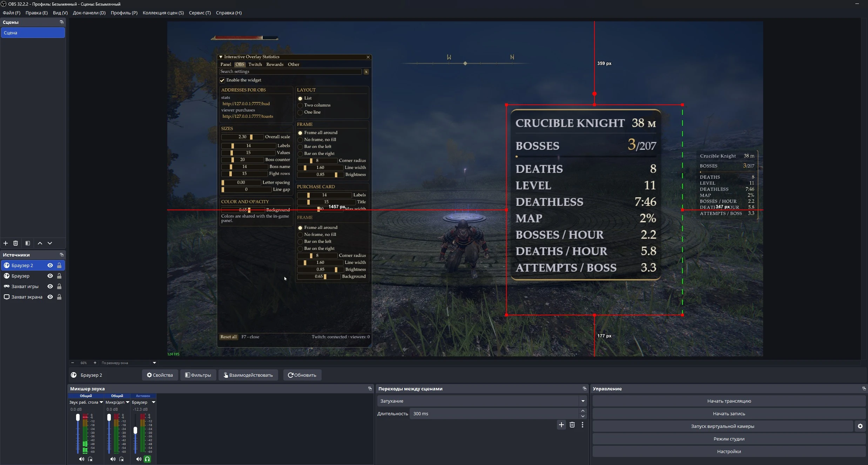This screenshot has height=465, width=868.
Task: Remove the scene transition with the trash icon
Action: 572,425
